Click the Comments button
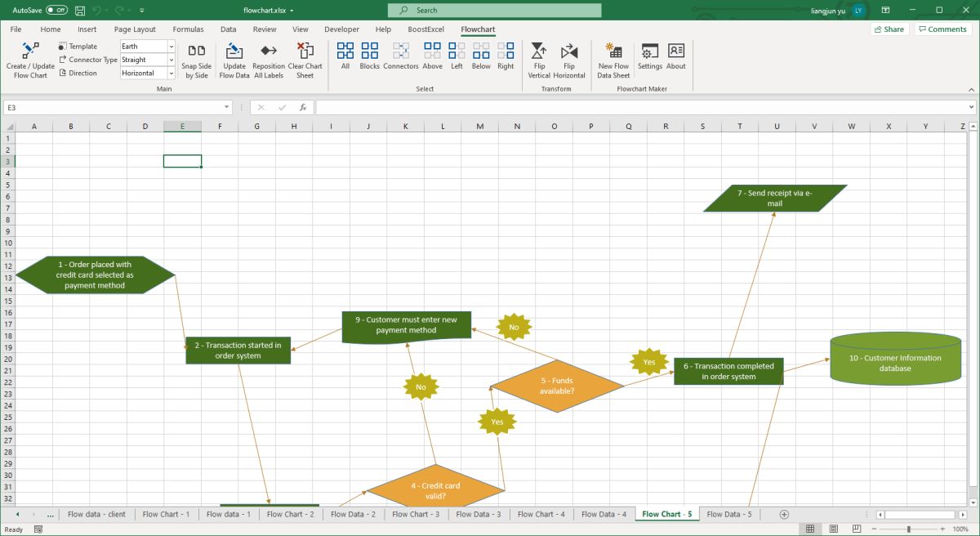This screenshot has width=980, height=536. [942, 29]
